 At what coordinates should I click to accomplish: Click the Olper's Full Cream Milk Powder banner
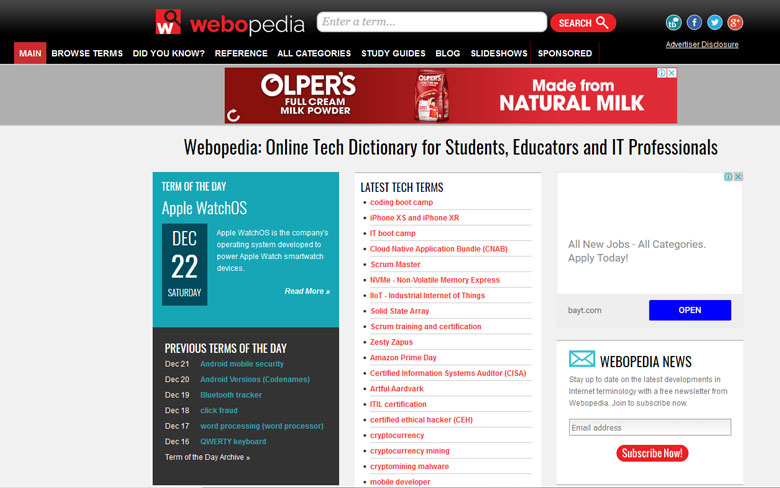[451, 96]
